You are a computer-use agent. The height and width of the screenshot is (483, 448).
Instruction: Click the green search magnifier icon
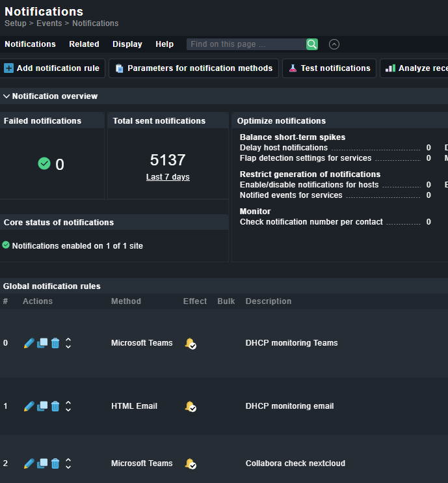click(312, 44)
